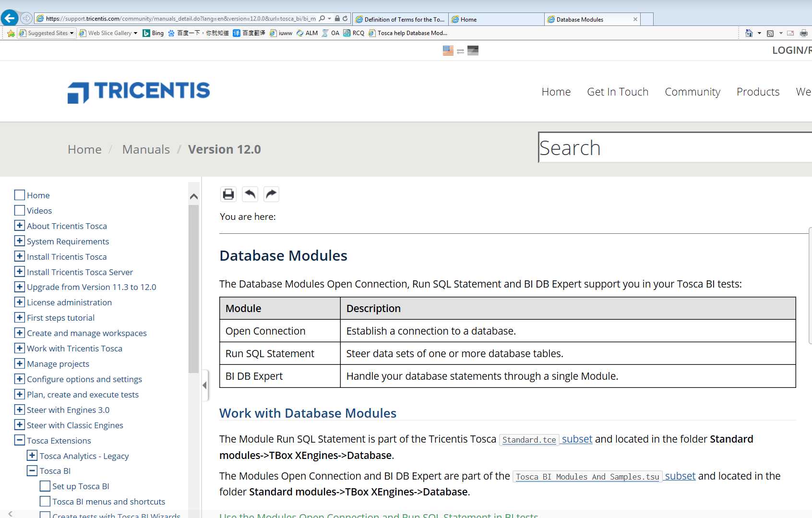Open Home in the site navigation menu
The image size is (812, 518).
click(556, 92)
